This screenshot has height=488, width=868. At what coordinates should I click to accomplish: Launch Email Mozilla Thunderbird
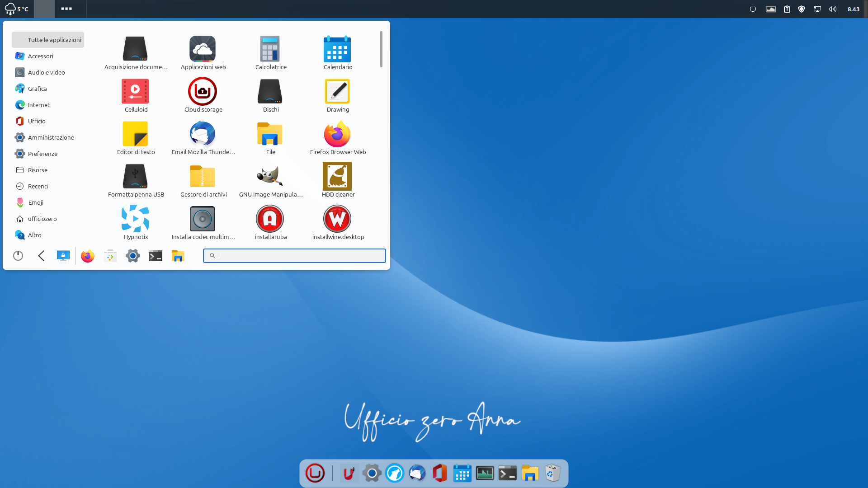pos(203,134)
